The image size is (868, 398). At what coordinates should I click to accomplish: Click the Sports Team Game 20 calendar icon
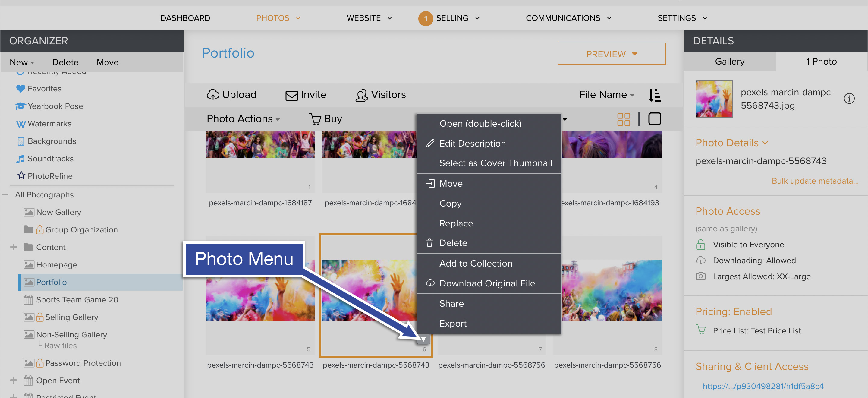click(28, 300)
